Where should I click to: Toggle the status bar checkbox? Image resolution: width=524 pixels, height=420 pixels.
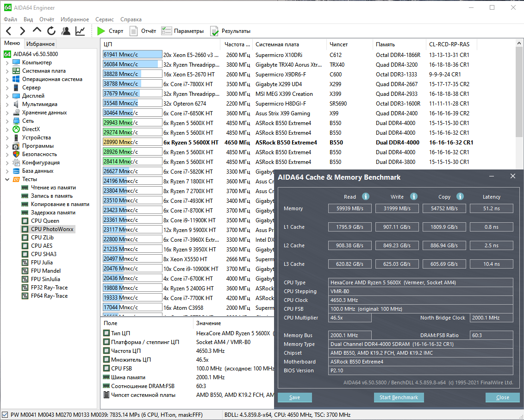[x=5, y=414]
